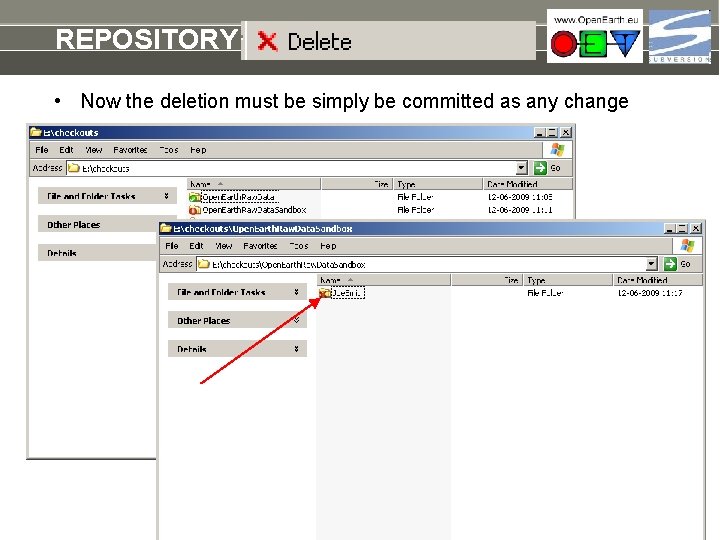This screenshot has height=540, width=720.
Task: Open Edit menu in E:\checkouts window
Action: click(66, 150)
